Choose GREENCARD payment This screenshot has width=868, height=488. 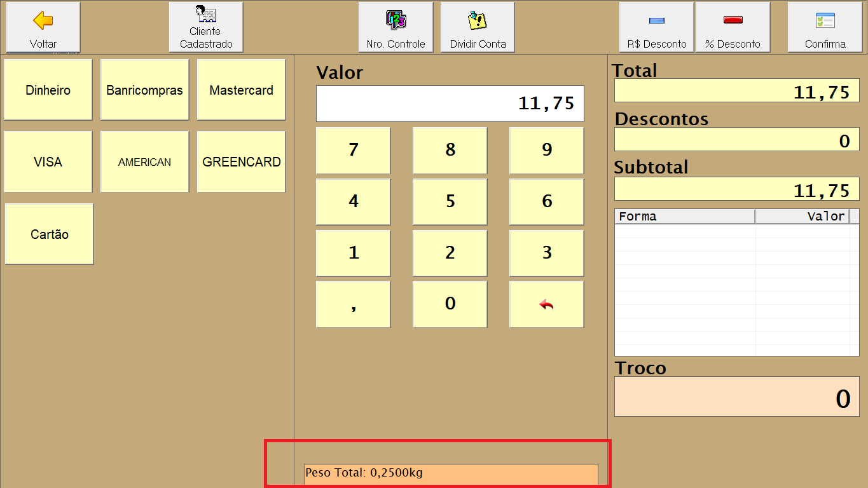coord(242,161)
